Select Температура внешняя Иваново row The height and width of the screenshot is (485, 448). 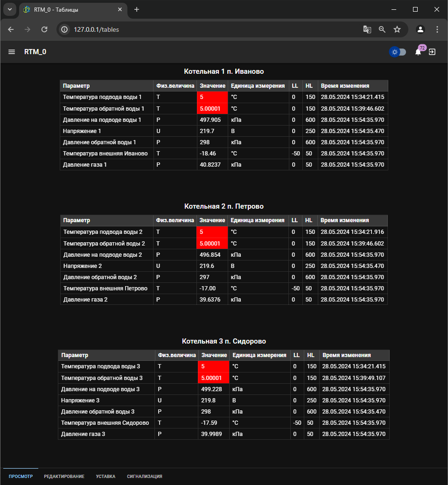tap(224, 154)
